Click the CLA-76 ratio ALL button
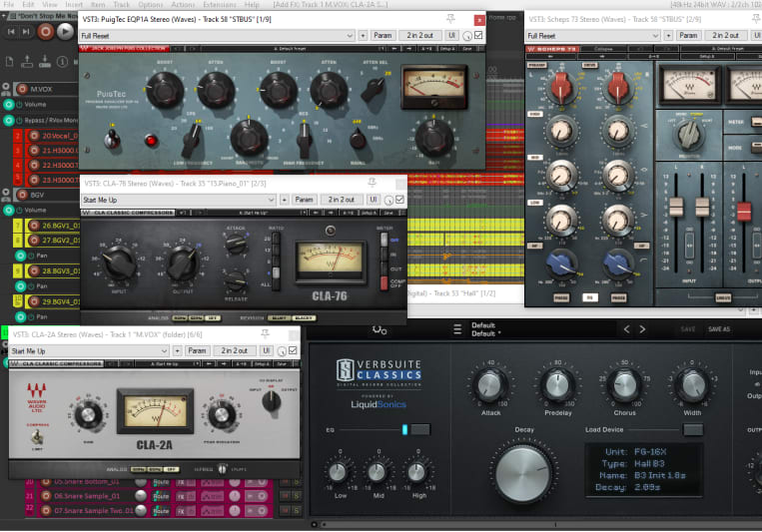 click(276, 284)
